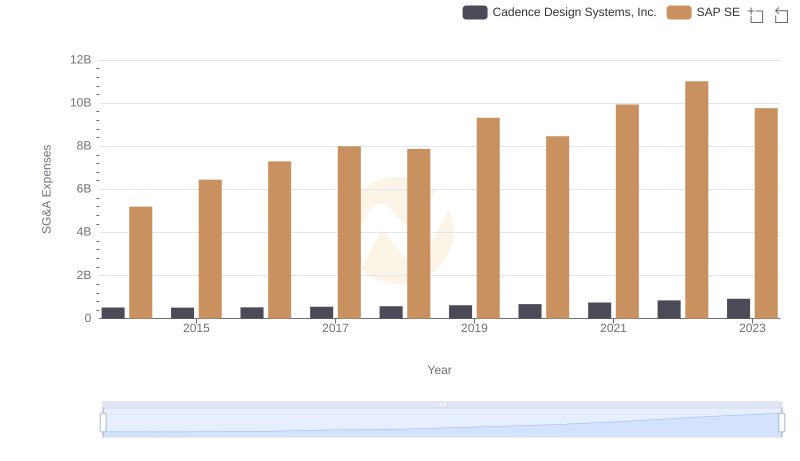The height and width of the screenshot is (461, 800).
Task: Click the Year axis title
Action: pyautogui.click(x=439, y=370)
